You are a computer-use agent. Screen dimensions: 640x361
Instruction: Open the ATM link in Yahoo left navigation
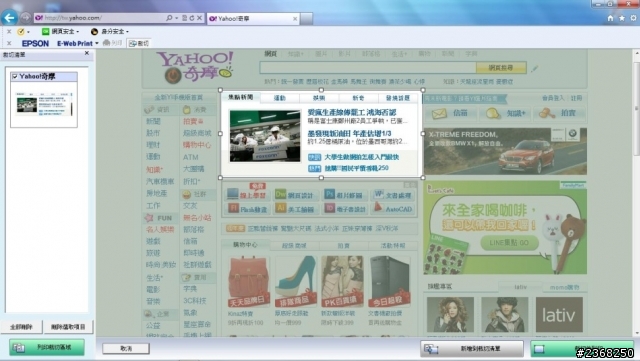tap(191, 157)
